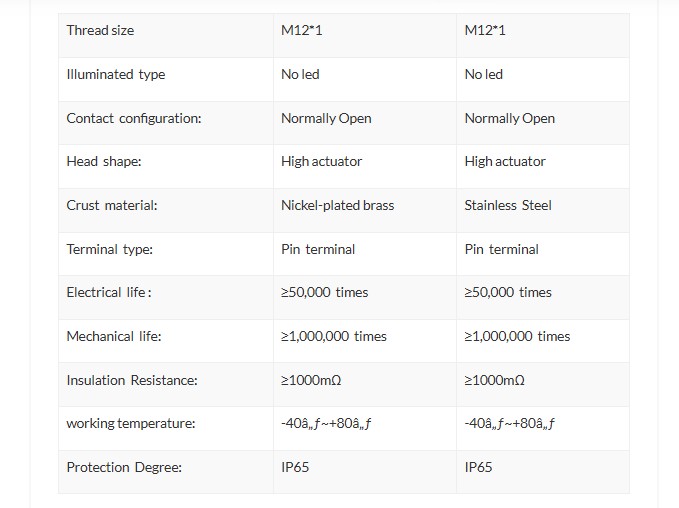Select "No led" in the Stainless Steel column
Viewport: 679px width, 508px height.
(x=484, y=74)
